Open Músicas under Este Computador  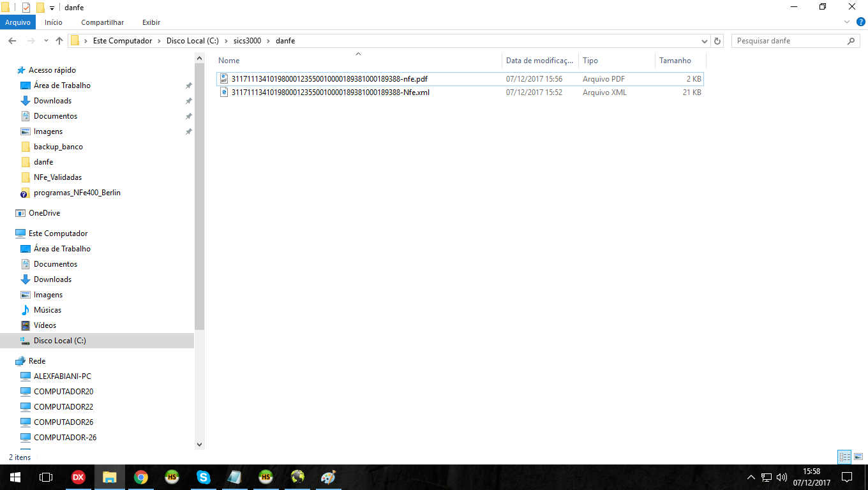[x=47, y=310]
